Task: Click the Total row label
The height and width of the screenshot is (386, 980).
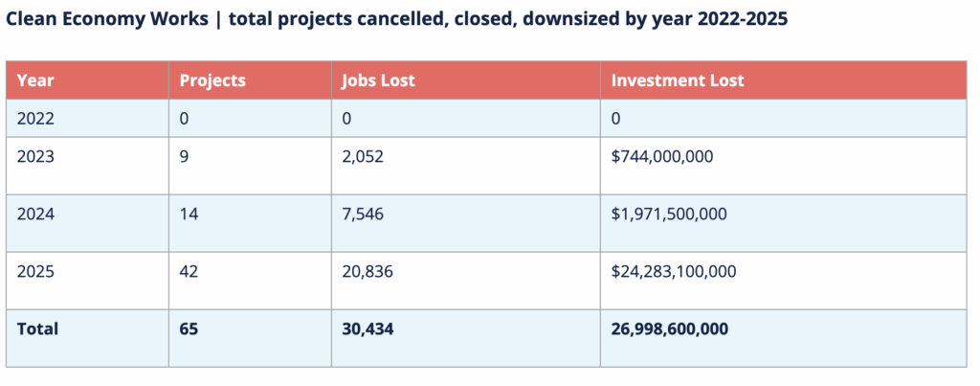Action: click(x=37, y=329)
